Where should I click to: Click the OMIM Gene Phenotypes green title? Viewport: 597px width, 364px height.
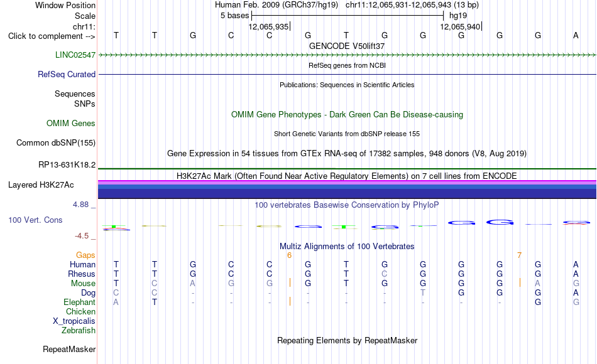pos(348,114)
